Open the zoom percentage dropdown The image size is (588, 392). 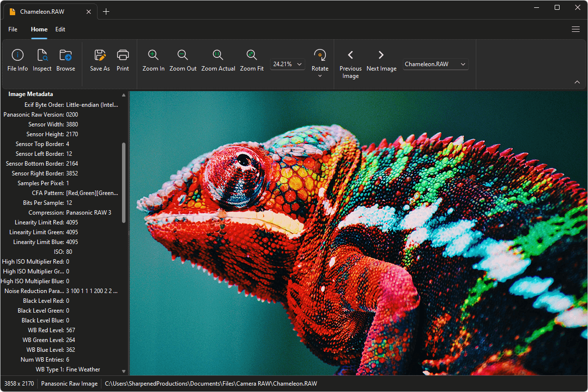(299, 64)
